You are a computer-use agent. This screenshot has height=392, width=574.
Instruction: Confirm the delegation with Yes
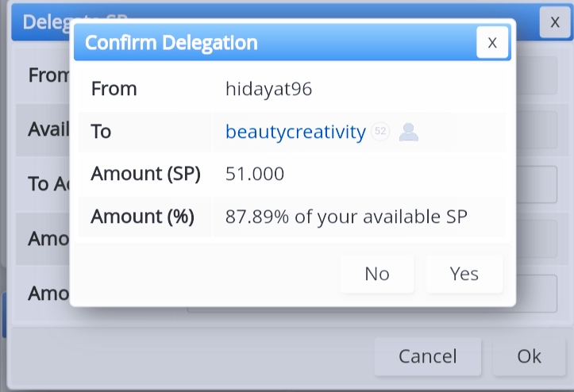464,274
